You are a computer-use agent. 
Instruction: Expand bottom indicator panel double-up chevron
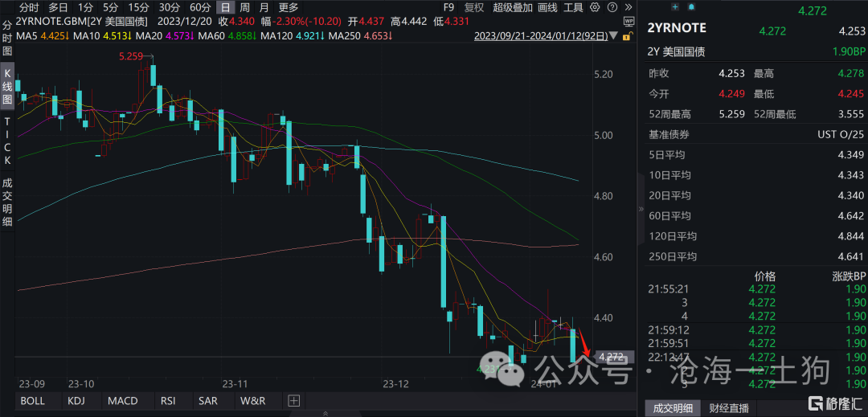click(325, 413)
